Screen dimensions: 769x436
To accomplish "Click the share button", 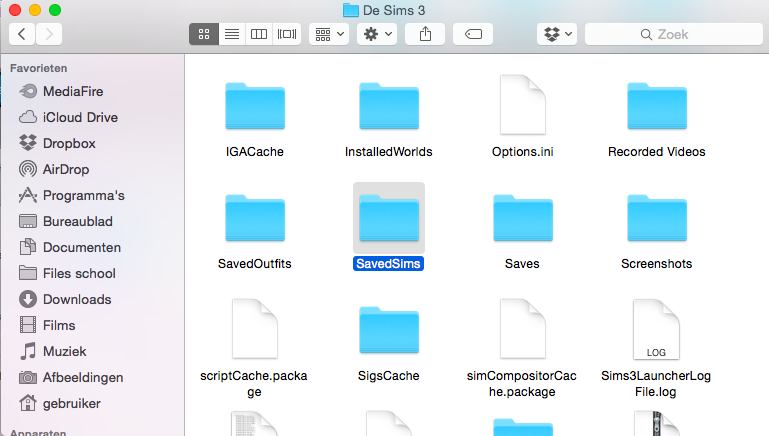I will pyautogui.click(x=425, y=34).
